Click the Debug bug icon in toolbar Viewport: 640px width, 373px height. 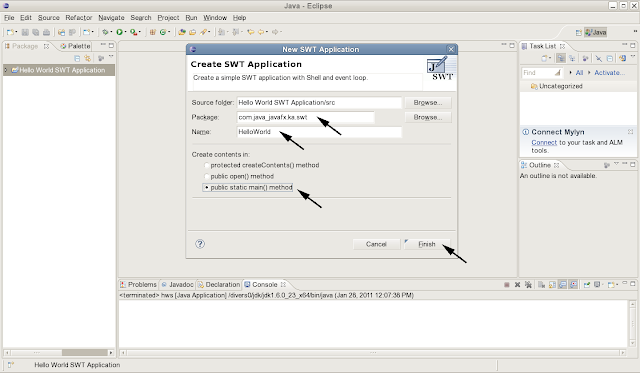(105, 32)
